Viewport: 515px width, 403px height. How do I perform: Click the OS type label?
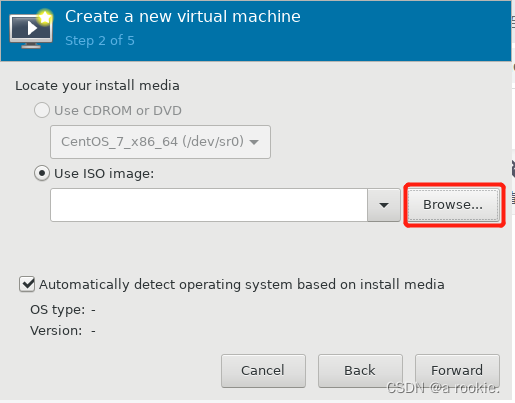58,310
